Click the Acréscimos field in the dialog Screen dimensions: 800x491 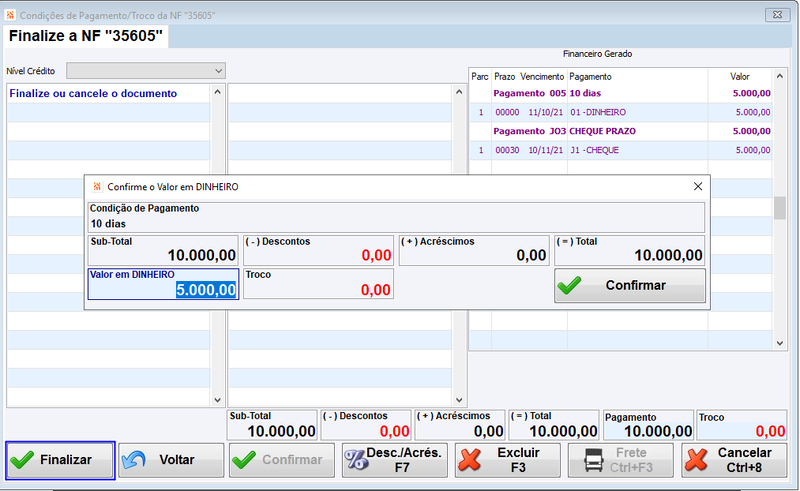click(x=474, y=250)
